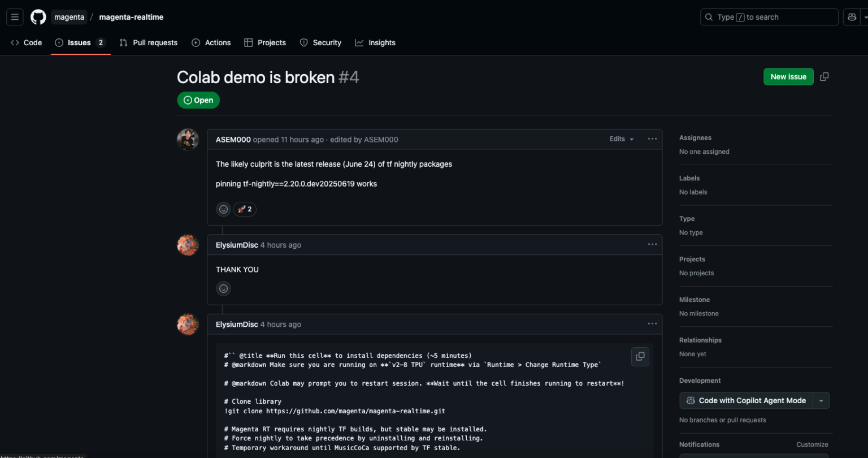Toggle the rocket reaction on first comment
This screenshot has height=458, width=868.
[x=245, y=209]
